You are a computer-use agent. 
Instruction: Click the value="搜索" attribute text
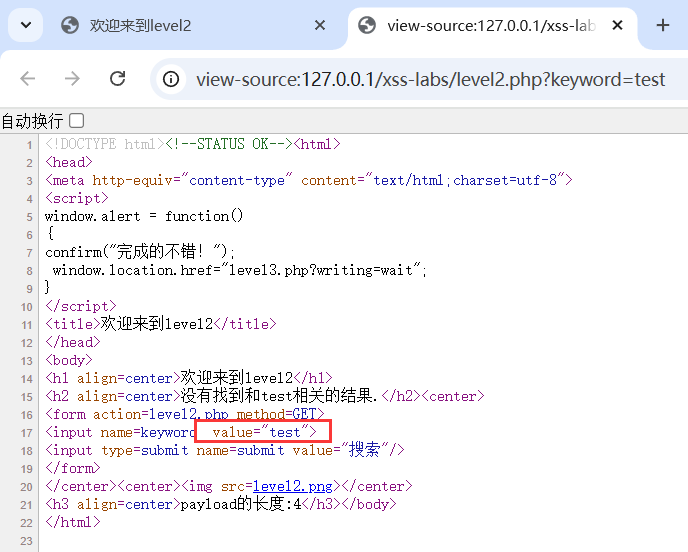point(340,450)
